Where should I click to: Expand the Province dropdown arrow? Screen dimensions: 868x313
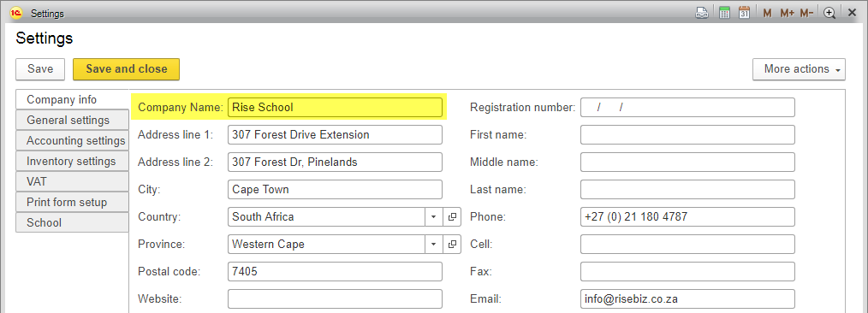(x=434, y=244)
